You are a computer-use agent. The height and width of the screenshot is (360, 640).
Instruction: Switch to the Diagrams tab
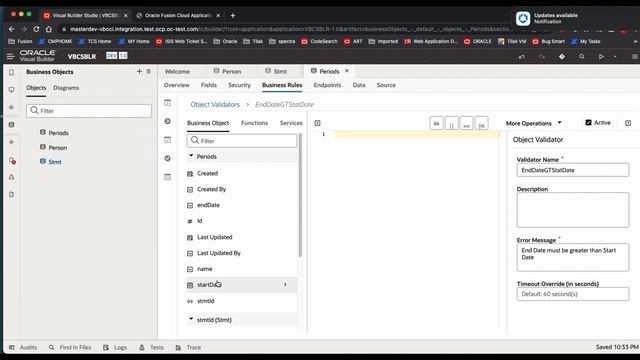click(x=66, y=88)
